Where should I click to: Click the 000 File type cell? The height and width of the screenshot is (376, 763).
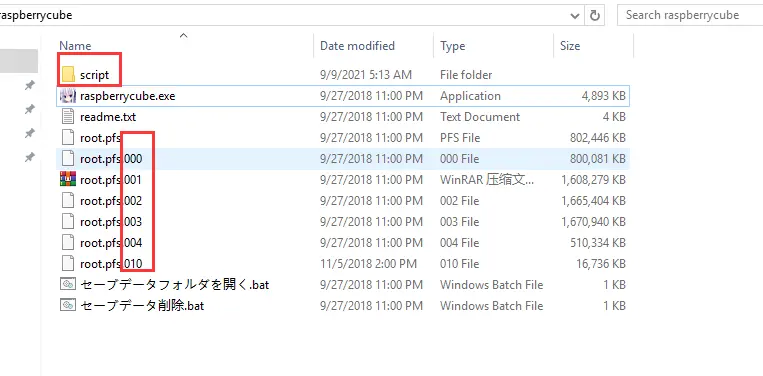459,159
